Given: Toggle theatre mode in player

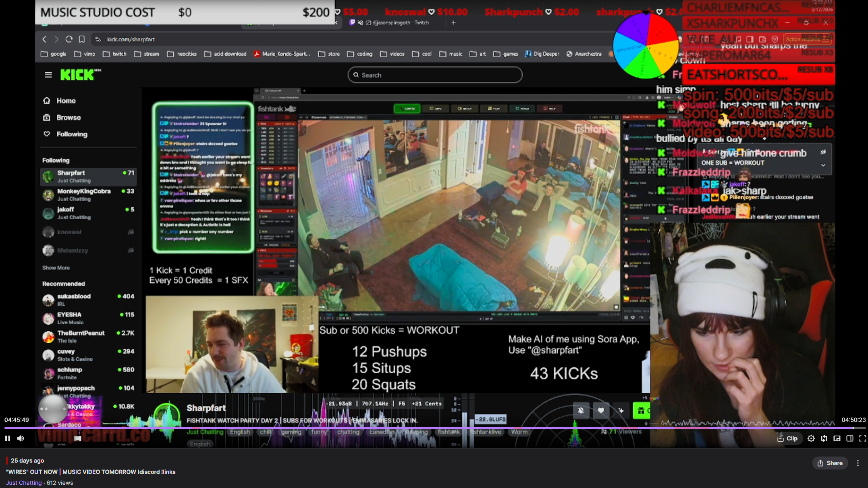Looking at the screenshot, I should click(x=850, y=438).
